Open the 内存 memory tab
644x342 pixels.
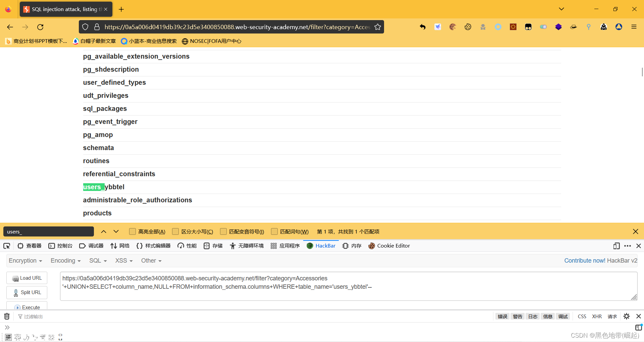click(352, 246)
